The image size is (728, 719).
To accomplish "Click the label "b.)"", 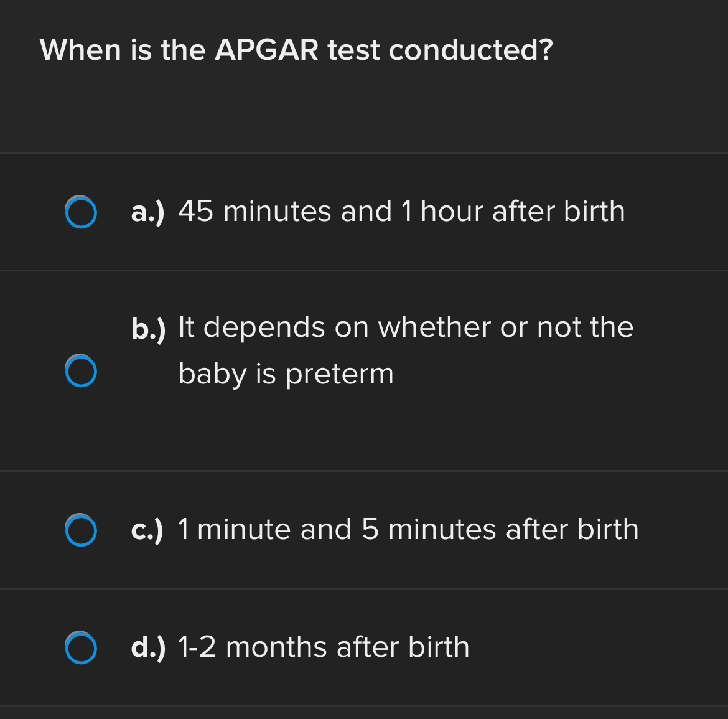I will [x=149, y=328].
